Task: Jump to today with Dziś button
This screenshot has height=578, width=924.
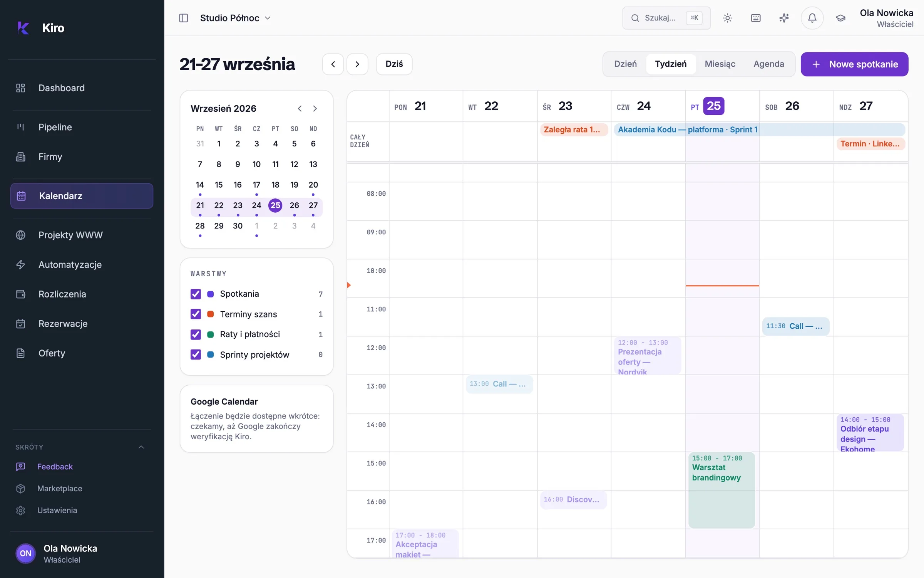Action: [394, 64]
